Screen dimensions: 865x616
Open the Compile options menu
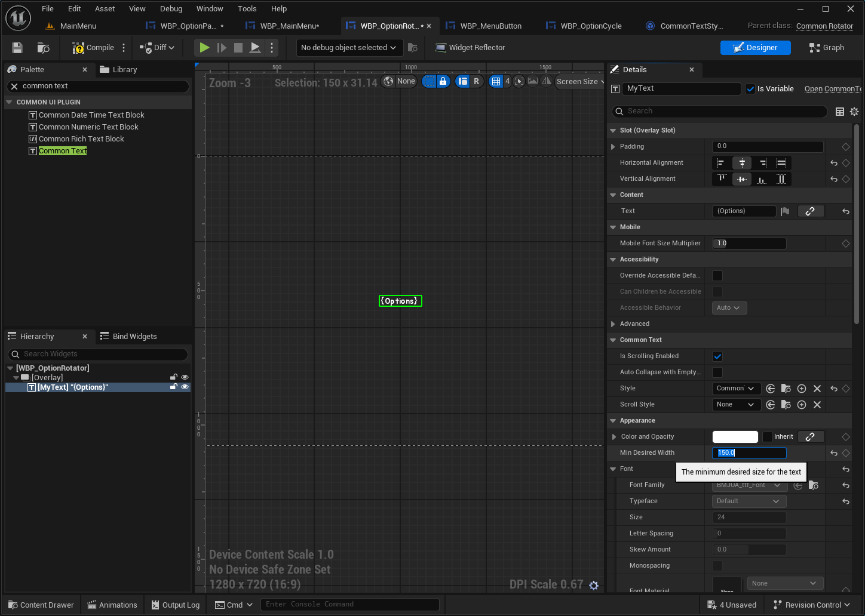pyautogui.click(x=124, y=48)
